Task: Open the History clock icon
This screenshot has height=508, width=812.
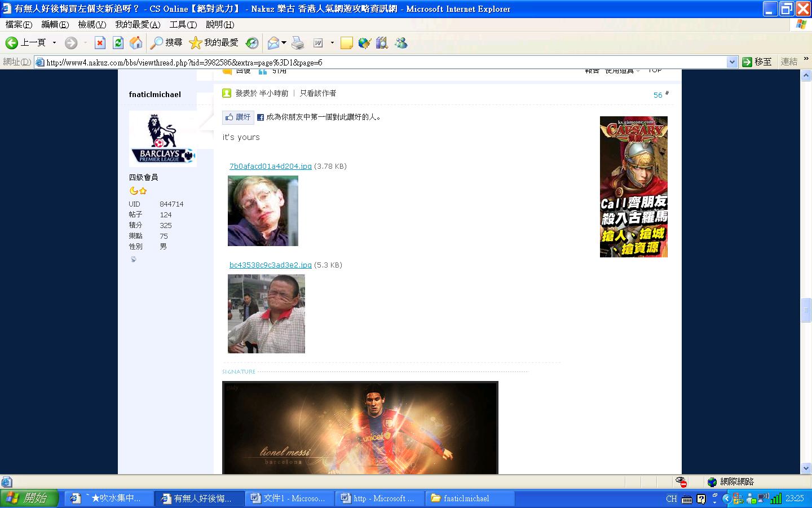Action: [252, 43]
